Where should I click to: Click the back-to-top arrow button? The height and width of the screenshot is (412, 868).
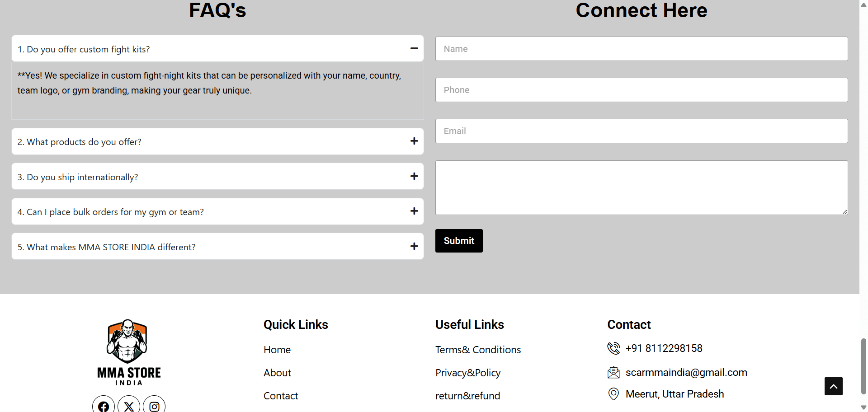833,386
